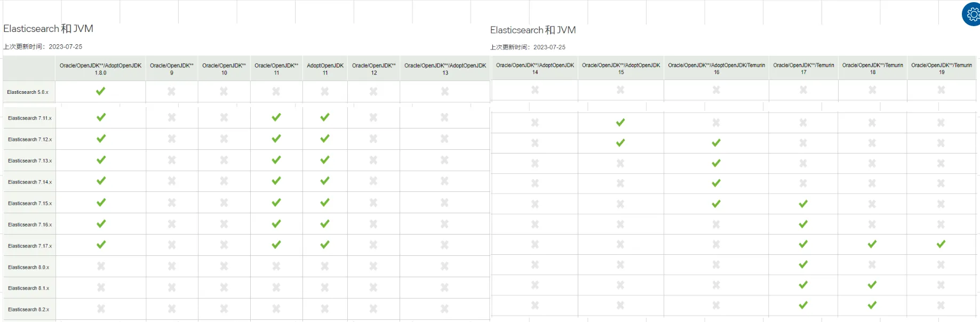This screenshot has height=322, width=980.
Task: Select the Oracle/OpenJDK 9 column header
Action: (171, 69)
